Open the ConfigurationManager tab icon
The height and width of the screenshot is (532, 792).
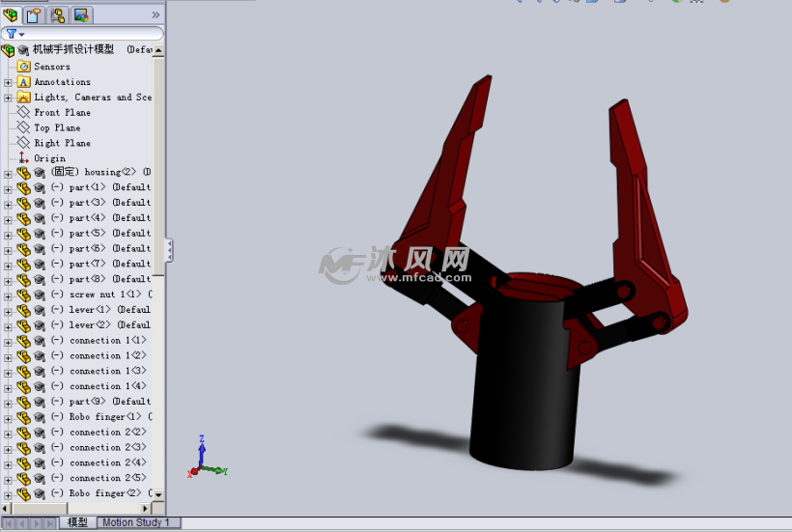57,14
